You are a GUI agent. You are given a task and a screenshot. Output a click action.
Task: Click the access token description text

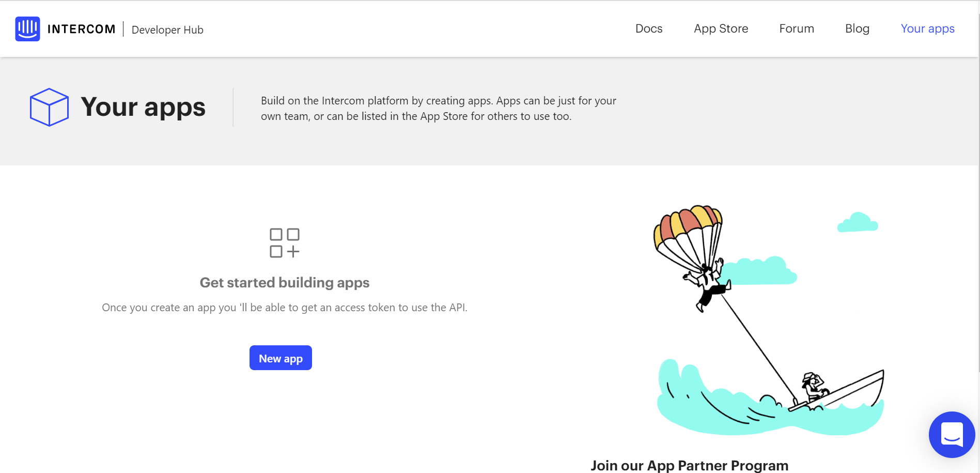pos(285,308)
